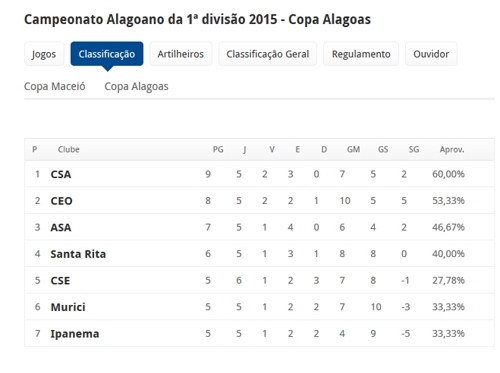Open the Murici club entry
The image size is (500, 373).
68,307
